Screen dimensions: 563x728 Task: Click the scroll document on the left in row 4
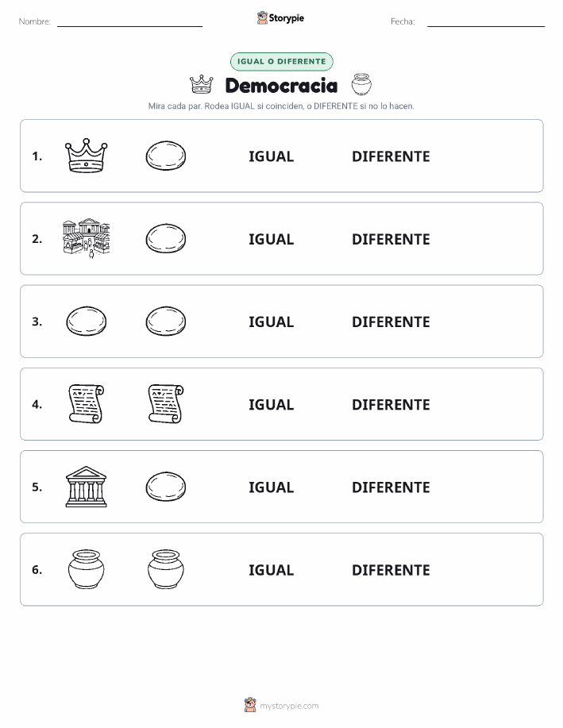pos(86,404)
